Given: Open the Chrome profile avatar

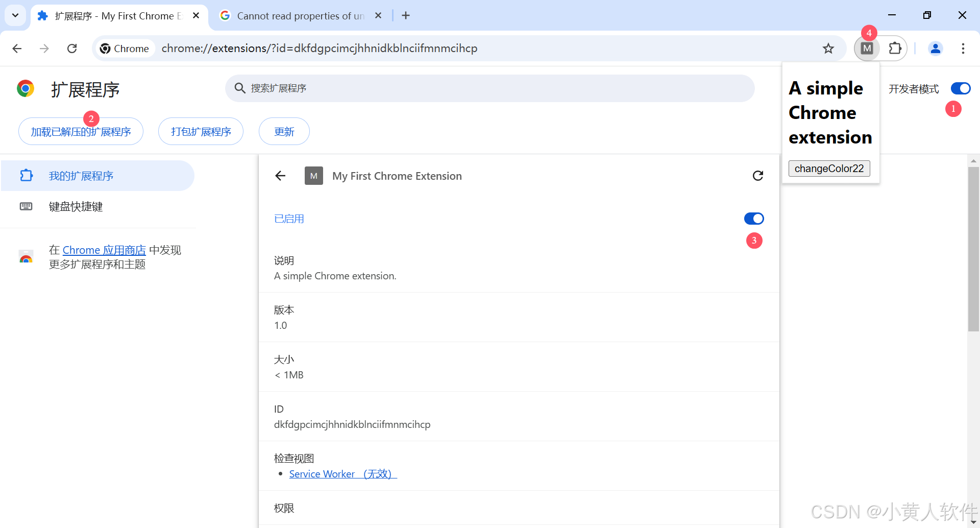Looking at the screenshot, I should pyautogui.click(x=936, y=49).
